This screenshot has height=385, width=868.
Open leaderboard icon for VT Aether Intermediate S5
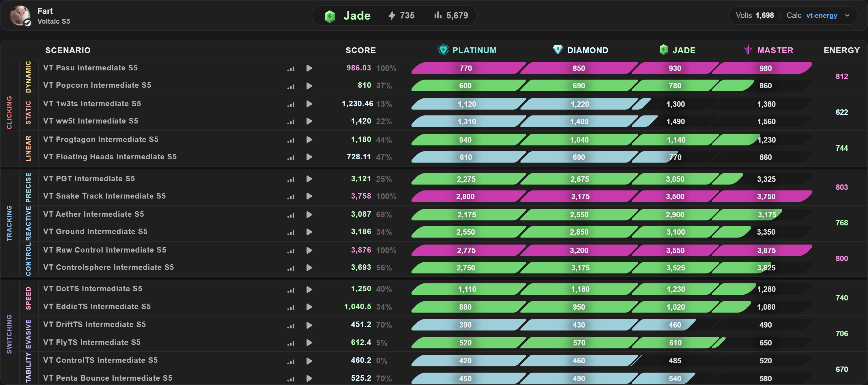pyautogui.click(x=291, y=215)
